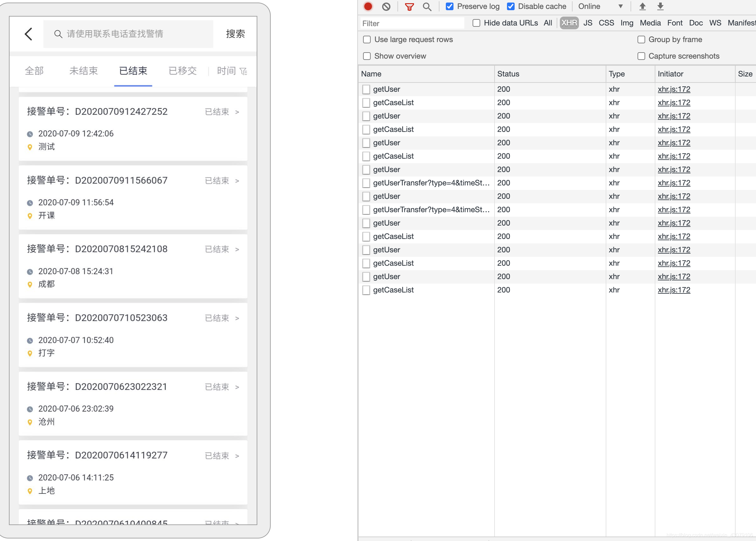
Task: Filter requests by JS type
Action: 588,23
